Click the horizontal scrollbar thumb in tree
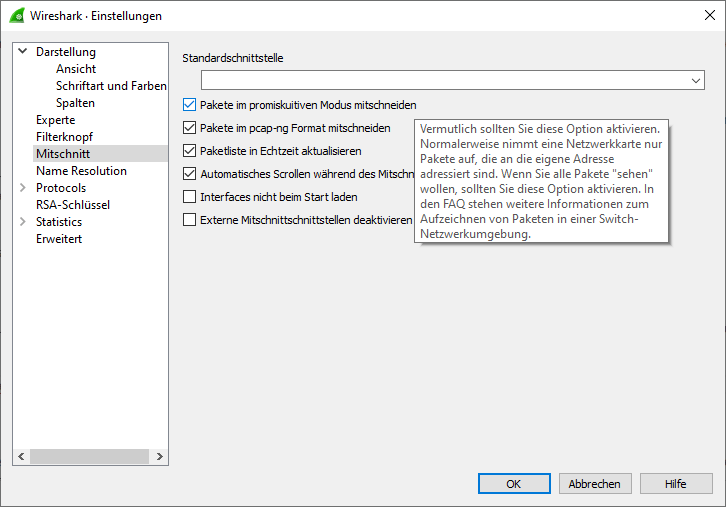 coord(89,457)
